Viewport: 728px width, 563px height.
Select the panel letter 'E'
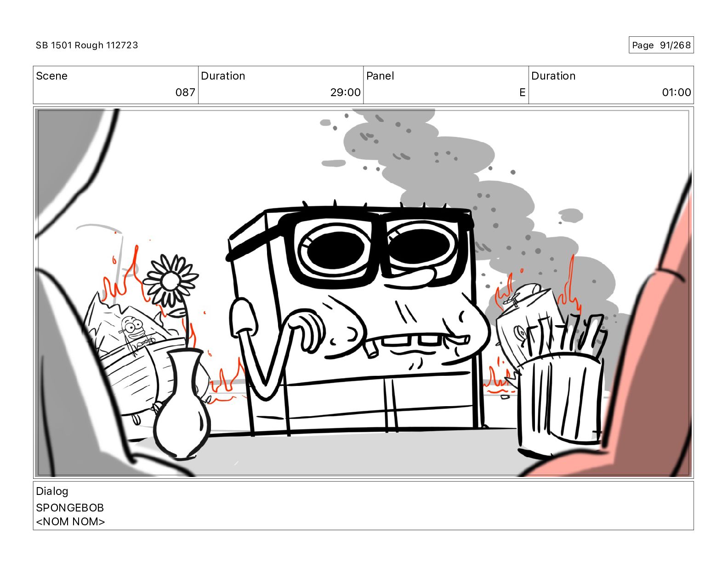[522, 92]
